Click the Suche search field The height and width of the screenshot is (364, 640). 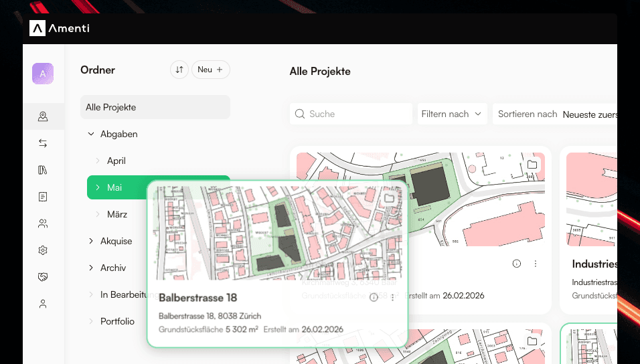coord(351,114)
